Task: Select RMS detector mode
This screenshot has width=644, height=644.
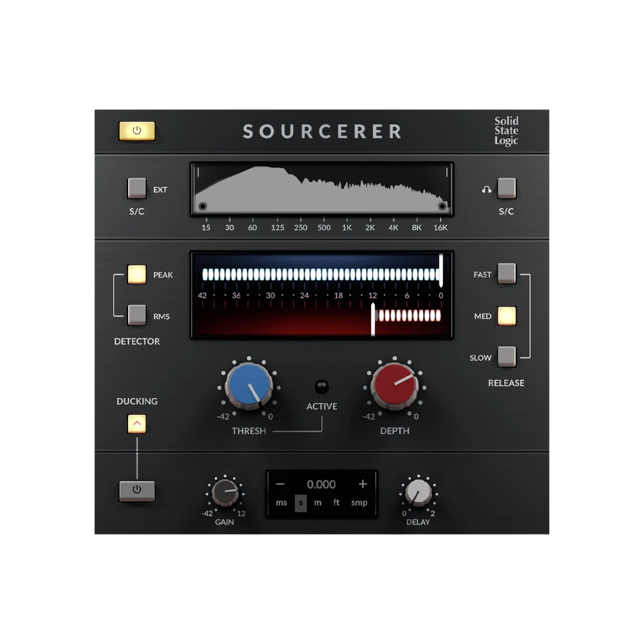Action: click(x=137, y=315)
